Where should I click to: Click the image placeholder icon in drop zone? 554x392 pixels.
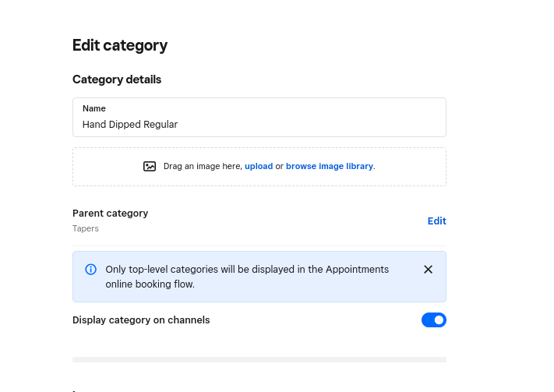click(150, 166)
